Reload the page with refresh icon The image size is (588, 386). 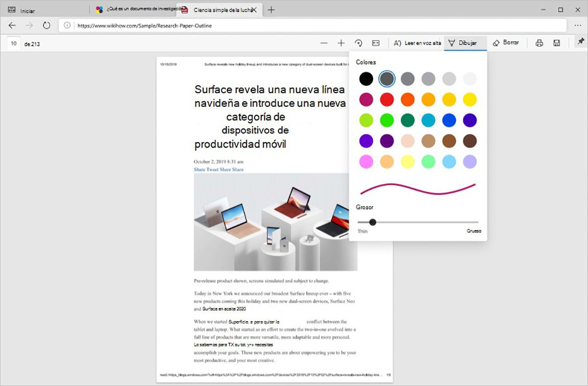click(x=47, y=25)
